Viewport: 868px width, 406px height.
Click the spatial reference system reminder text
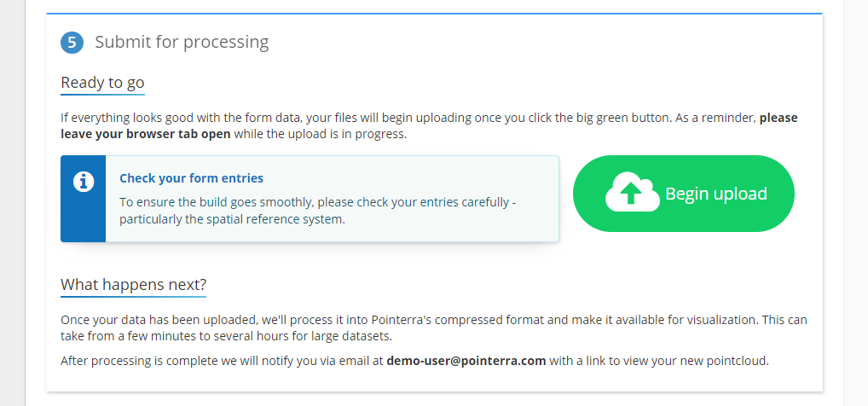pos(233,219)
